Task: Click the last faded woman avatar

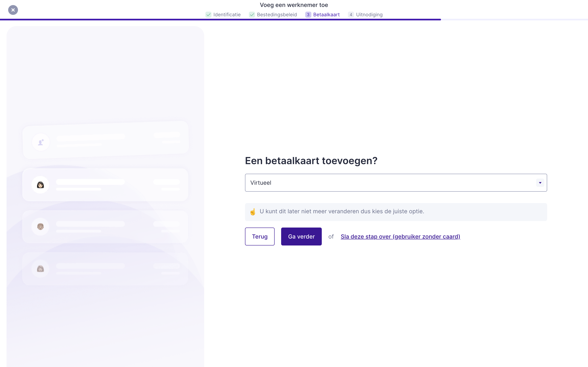Action: coord(40,269)
